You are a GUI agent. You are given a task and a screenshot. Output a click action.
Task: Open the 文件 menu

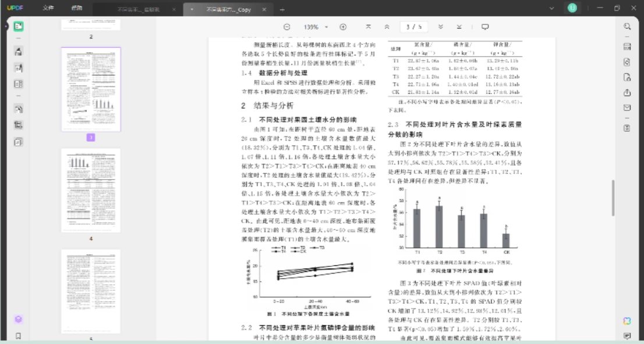click(x=48, y=8)
